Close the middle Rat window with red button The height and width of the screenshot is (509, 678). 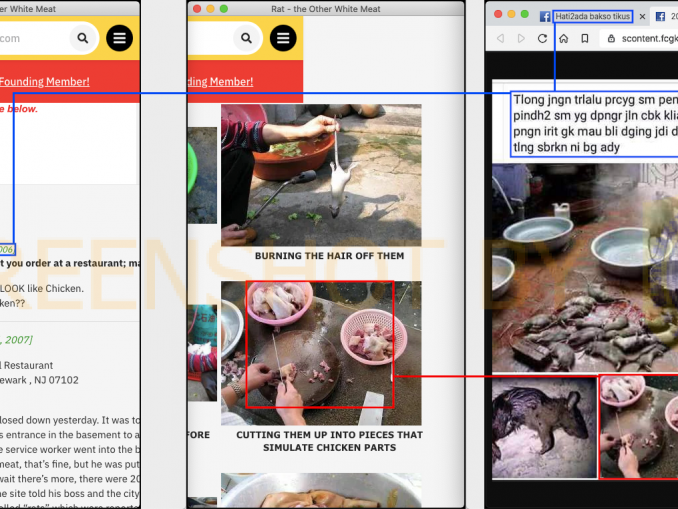[x=197, y=9]
